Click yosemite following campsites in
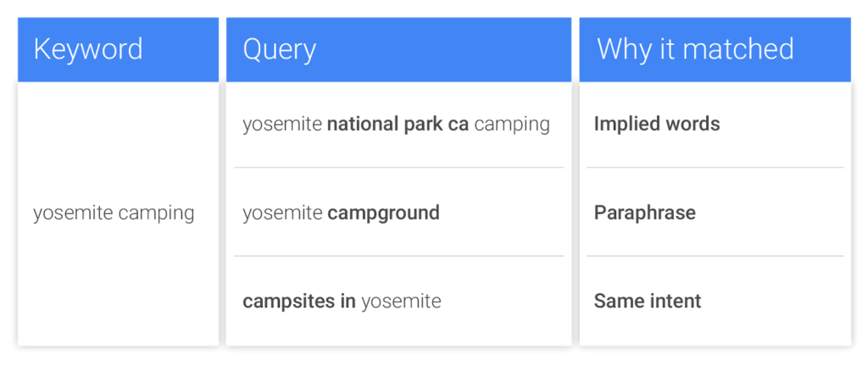Image resolution: width=868 pixels, height=365 pixels. pos(401,301)
